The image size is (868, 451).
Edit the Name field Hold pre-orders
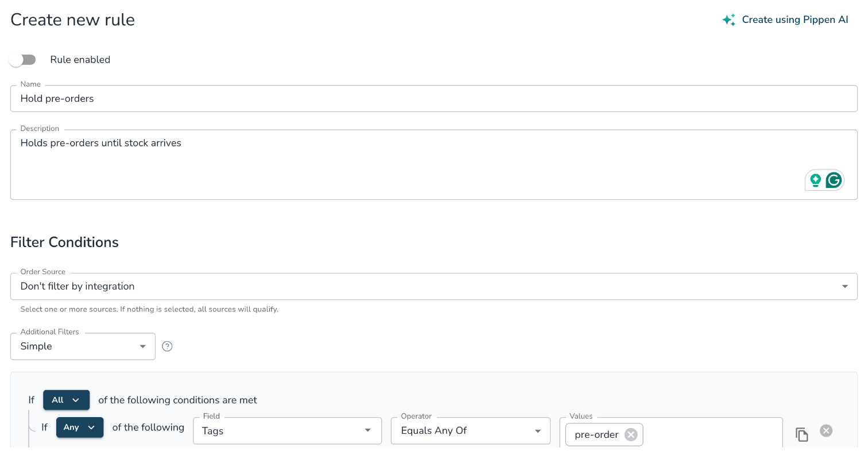coord(434,98)
